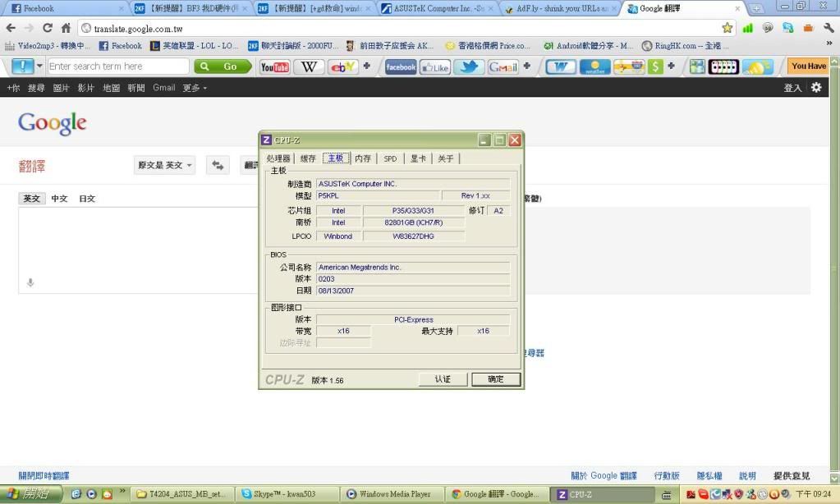The width and height of the screenshot is (840, 504).
Task: Select 日文 as the source language
Action: pyautogui.click(x=87, y=198)
